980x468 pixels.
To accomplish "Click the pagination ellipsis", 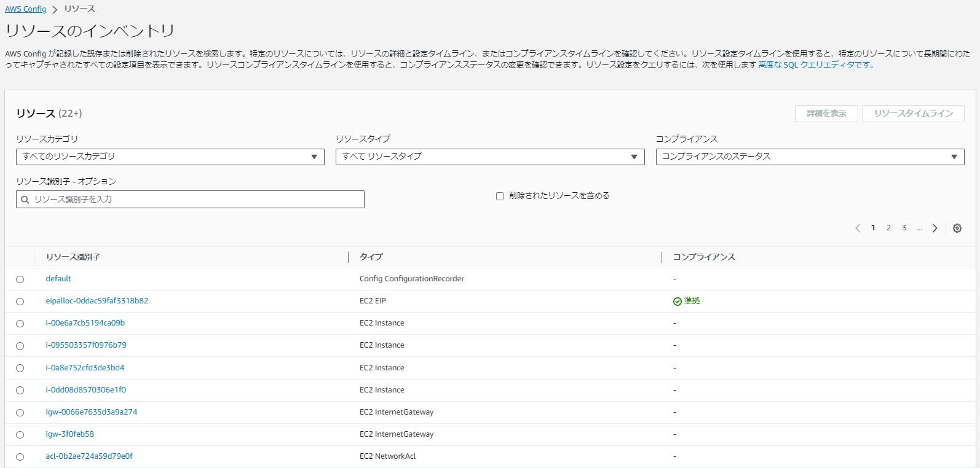I will (919, 228).
